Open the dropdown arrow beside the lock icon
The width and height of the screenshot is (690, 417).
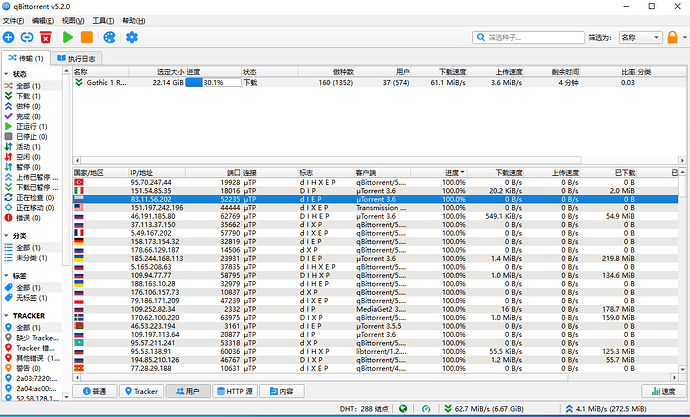(685, 37)
